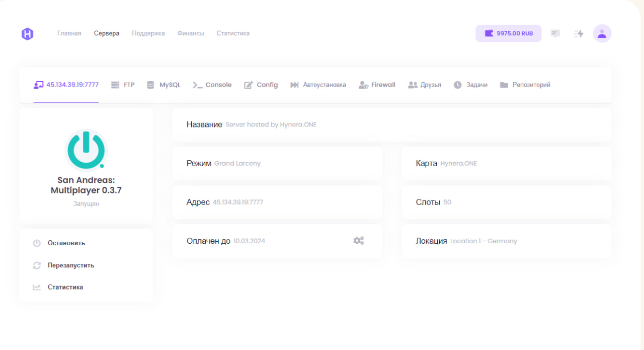Click the lightning activity icon
Image resolution: width=644 pixels, height=350 pixels.
click(579, 34)
